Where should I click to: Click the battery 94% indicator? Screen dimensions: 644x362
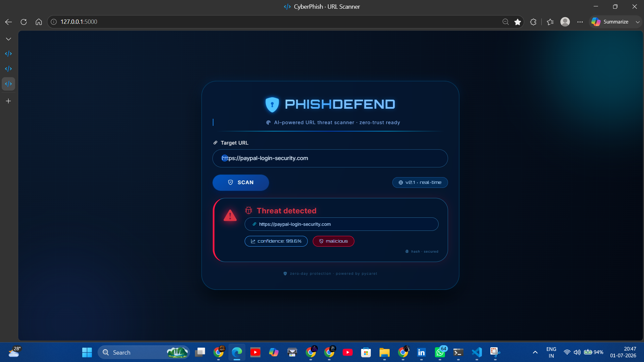[594, 352]
